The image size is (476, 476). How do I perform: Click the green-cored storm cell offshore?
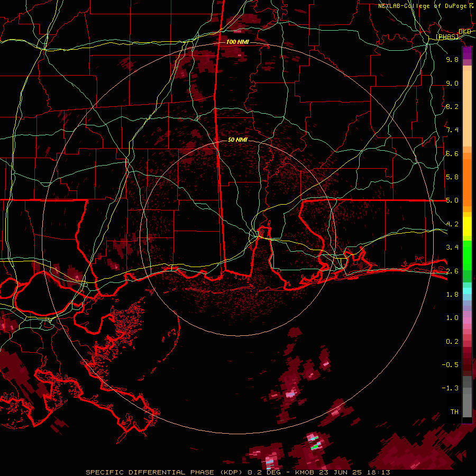pyautogui.click(x=315, y=447)
